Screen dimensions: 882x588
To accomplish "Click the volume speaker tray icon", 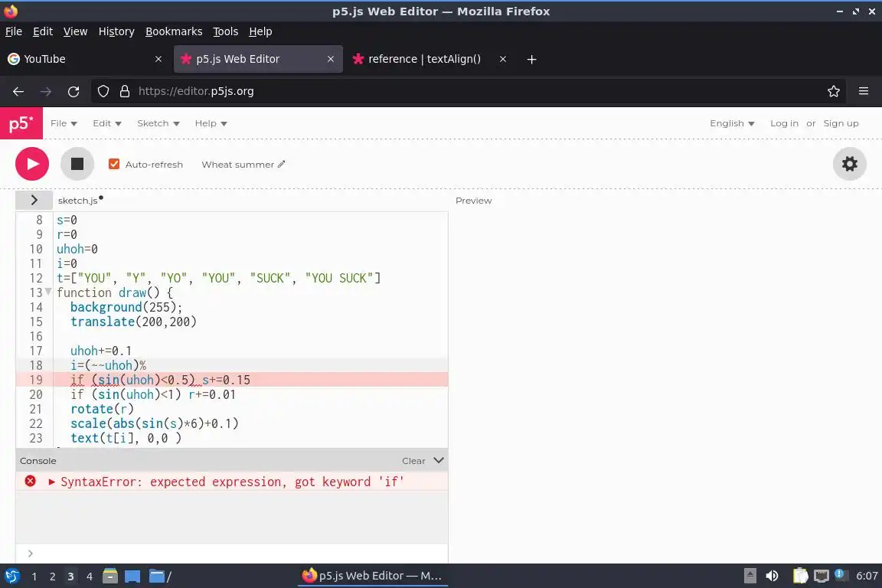I will pyautogui.click(x=773, y=576).
